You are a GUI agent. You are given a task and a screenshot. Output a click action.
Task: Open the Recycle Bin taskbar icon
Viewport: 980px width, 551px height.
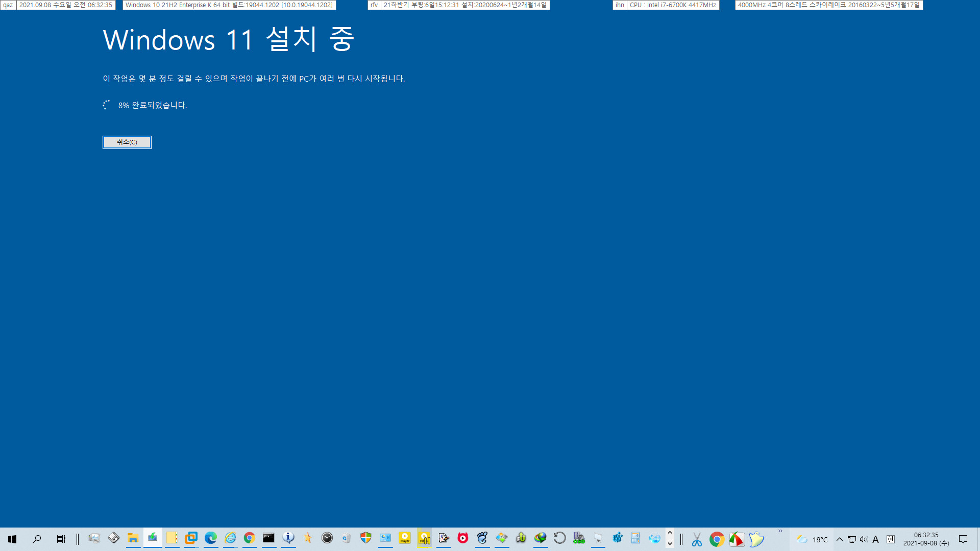(x=347, y=538)
